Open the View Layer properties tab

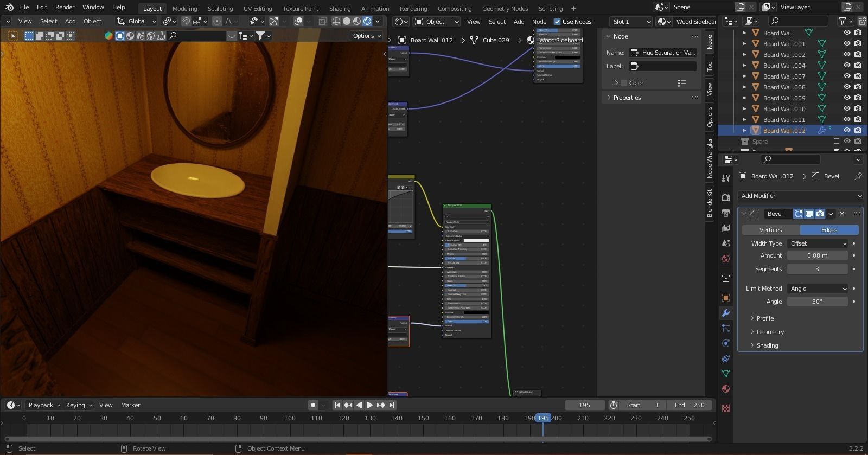click(726, 228)
